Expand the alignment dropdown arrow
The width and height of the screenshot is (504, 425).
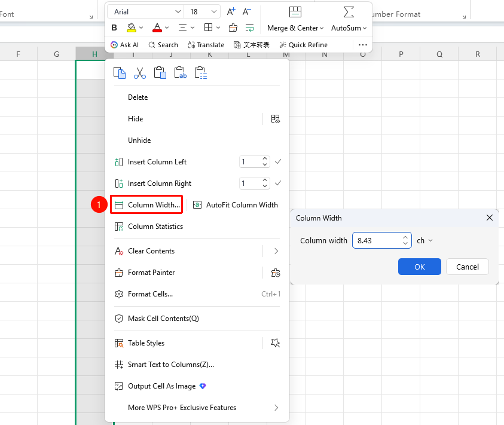(193, 27)
